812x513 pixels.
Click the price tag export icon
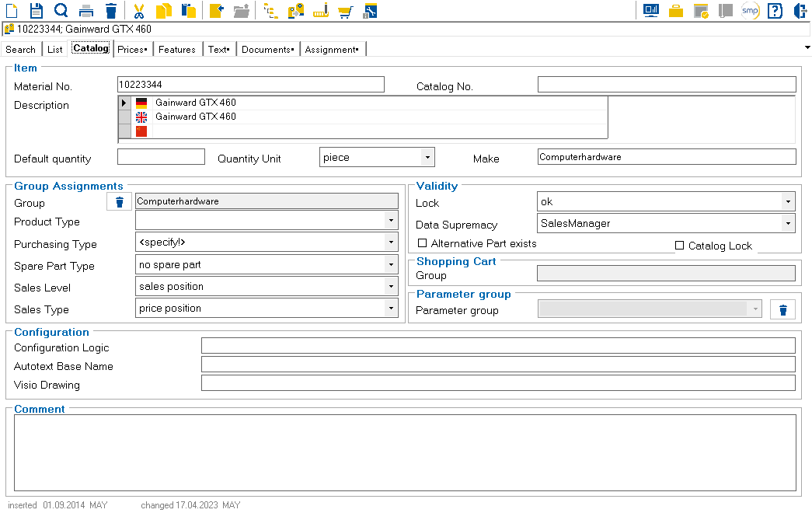click(x=296, y=10)
